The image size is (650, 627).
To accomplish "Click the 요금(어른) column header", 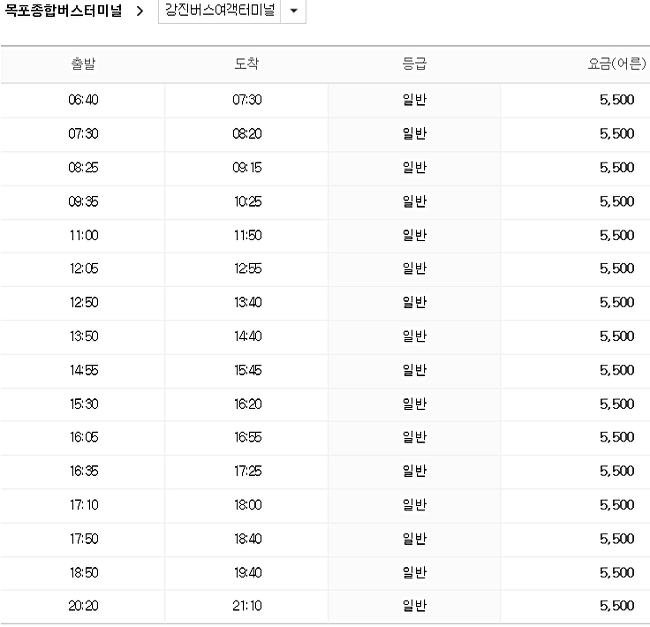I will pos(616,64).
